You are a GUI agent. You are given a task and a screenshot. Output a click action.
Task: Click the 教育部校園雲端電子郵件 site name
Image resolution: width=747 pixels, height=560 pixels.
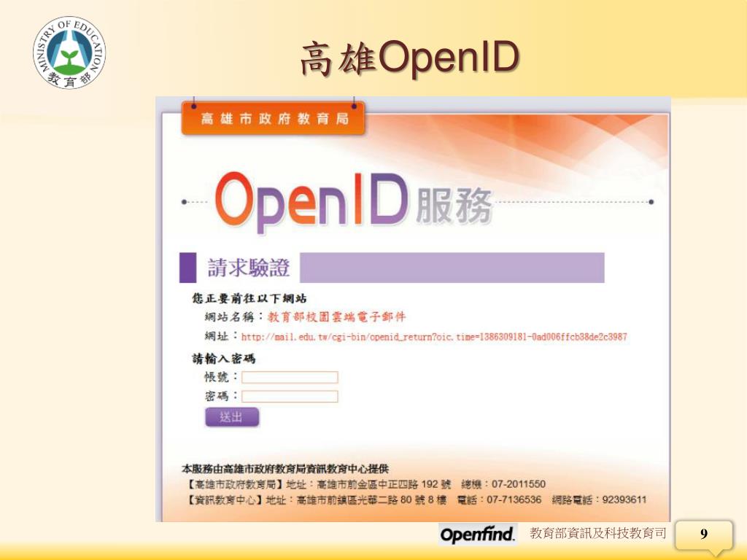[x=336, y=316]
